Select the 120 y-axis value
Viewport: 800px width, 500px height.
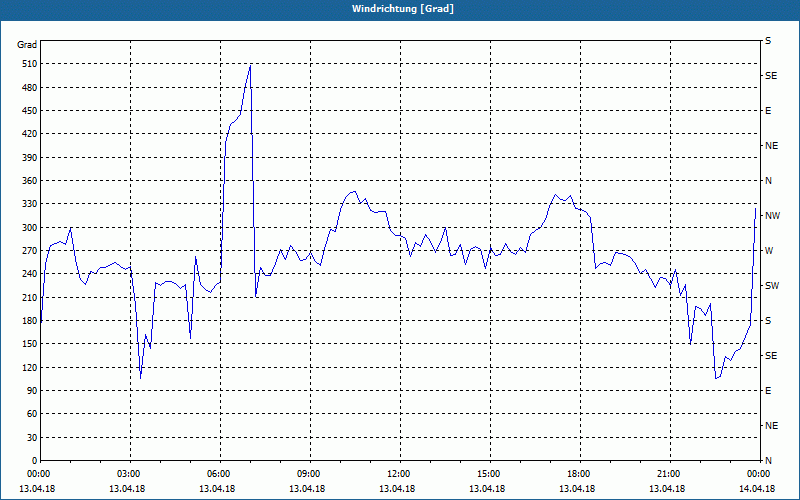30,367
